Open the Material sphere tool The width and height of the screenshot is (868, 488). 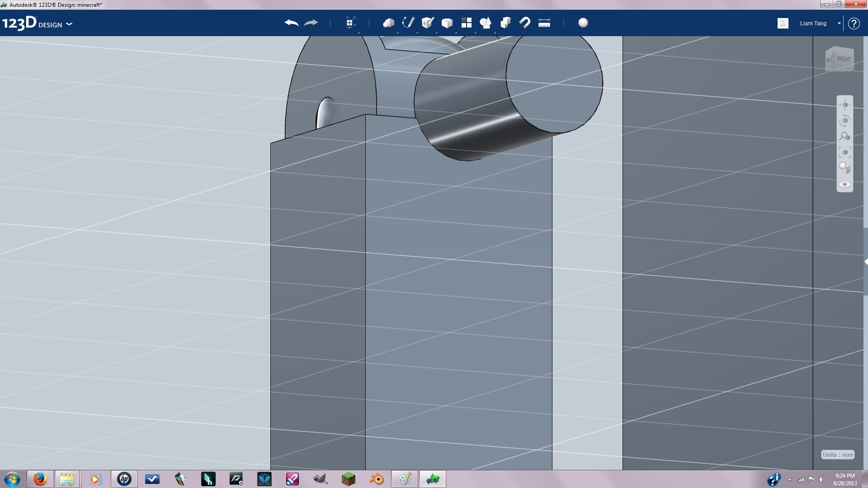pos(583,23)
